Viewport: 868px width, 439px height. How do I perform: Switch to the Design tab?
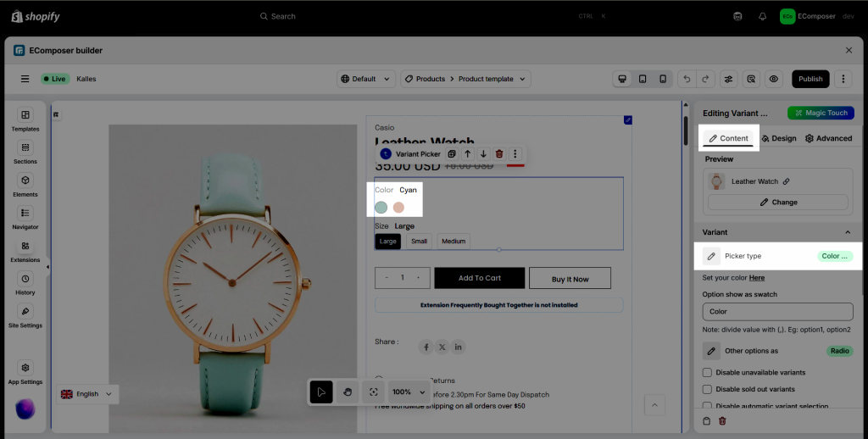(778, 138)
